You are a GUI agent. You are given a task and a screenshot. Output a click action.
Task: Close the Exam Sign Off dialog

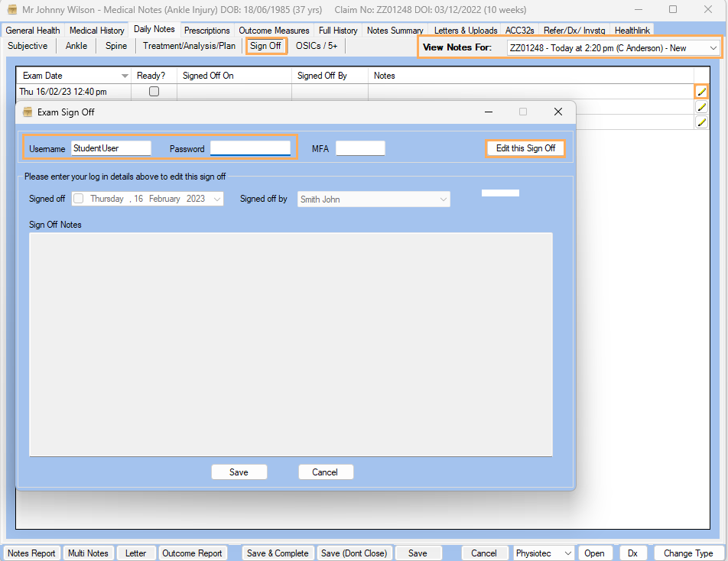click(558, 112)
